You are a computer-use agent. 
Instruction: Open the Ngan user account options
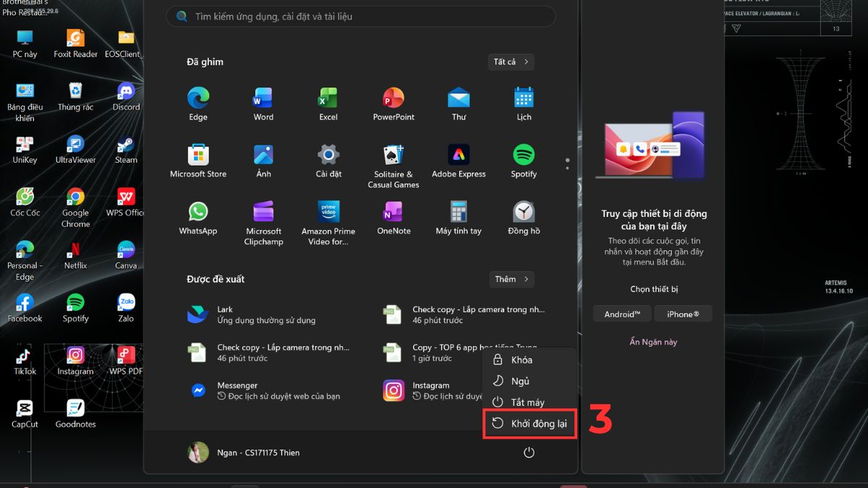[x=246, y=452]
